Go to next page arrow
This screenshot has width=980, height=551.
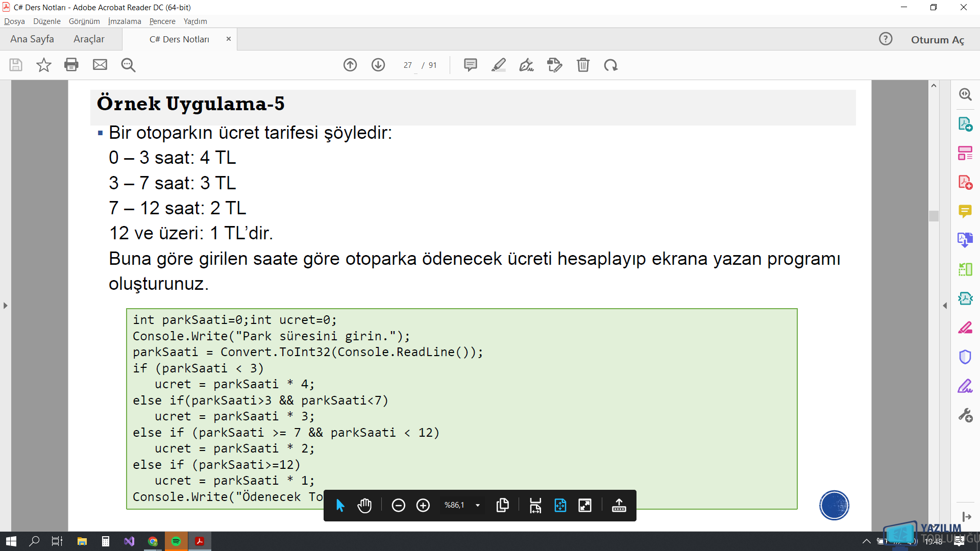tap(378, 65)
